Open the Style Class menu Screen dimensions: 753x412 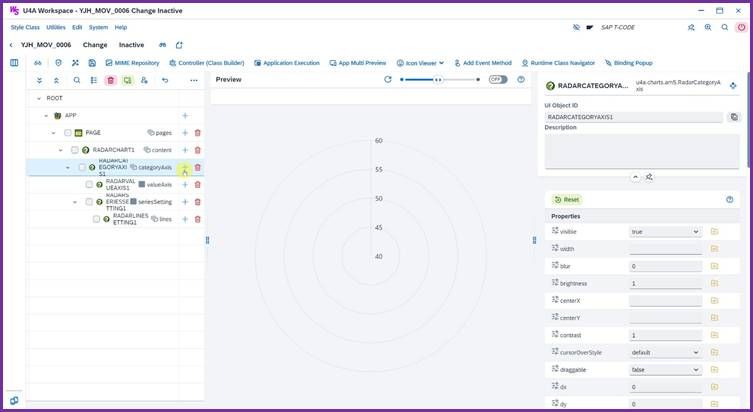point(25,27)
